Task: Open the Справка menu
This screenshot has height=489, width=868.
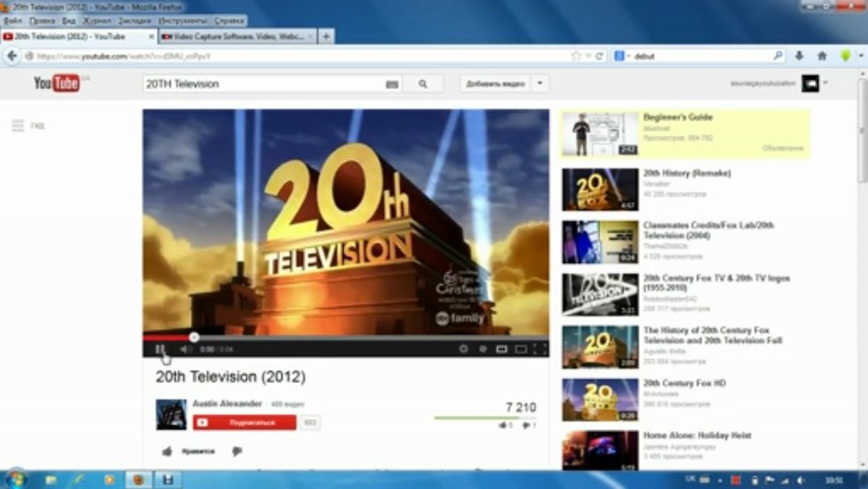Action: pyautogui.click(x=229, y=21)
